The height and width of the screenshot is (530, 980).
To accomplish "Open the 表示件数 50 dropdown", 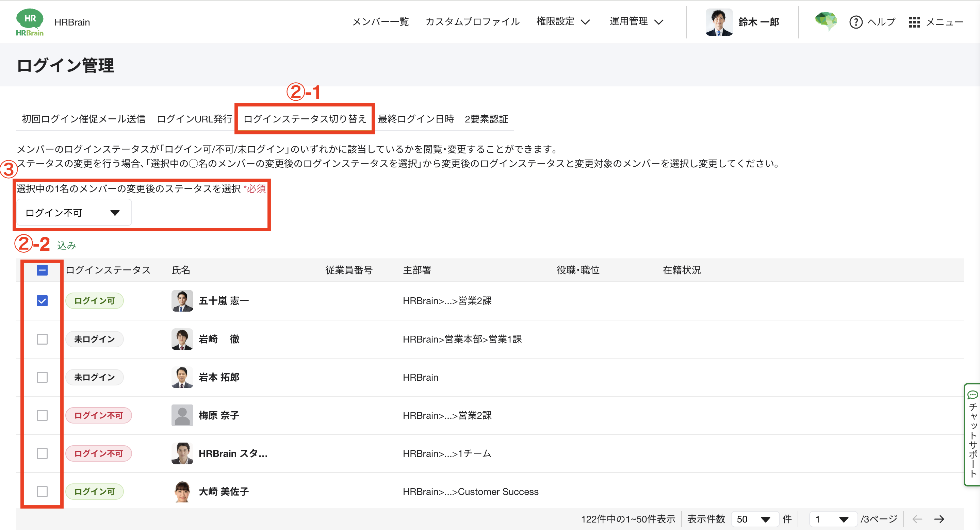I will pyautogui.click(x=754, y=519).
